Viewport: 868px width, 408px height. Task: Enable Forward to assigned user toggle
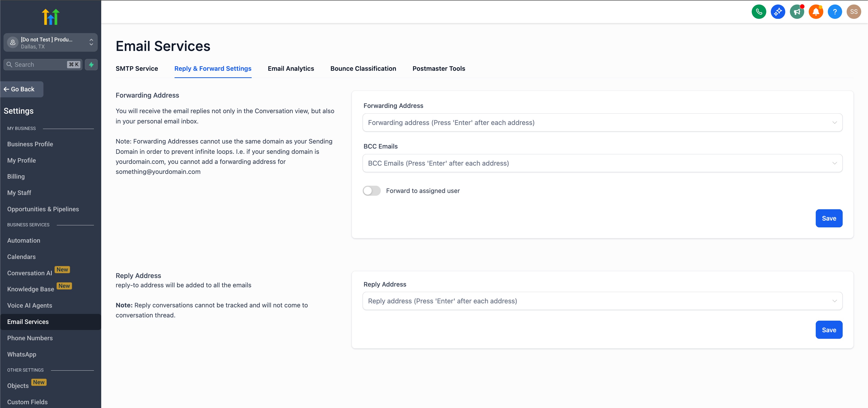click(x=371, y=191)
